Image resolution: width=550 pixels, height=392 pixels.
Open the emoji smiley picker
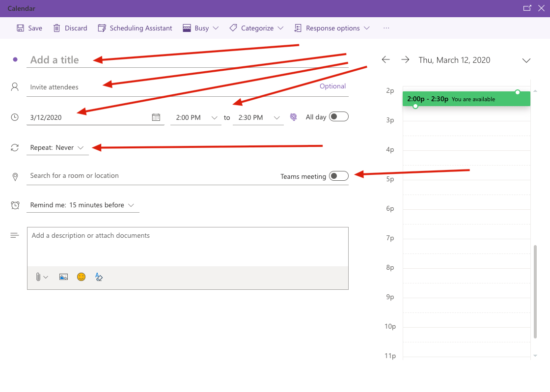pyautogui.click(x=82, y=277)
